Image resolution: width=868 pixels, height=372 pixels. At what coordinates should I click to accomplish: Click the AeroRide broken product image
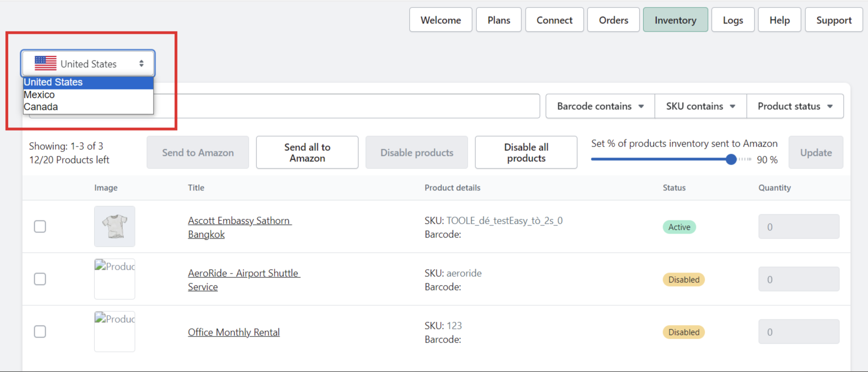[x=115, y=279]
